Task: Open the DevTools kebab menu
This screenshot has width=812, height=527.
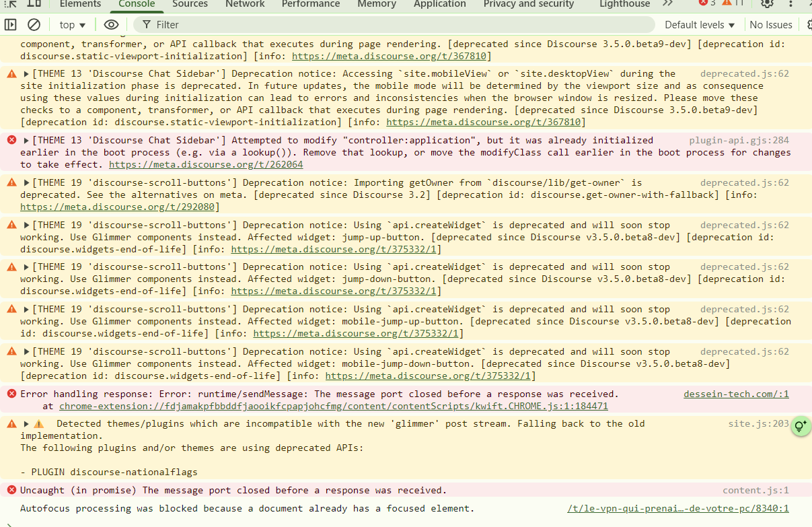Action: 791,3
